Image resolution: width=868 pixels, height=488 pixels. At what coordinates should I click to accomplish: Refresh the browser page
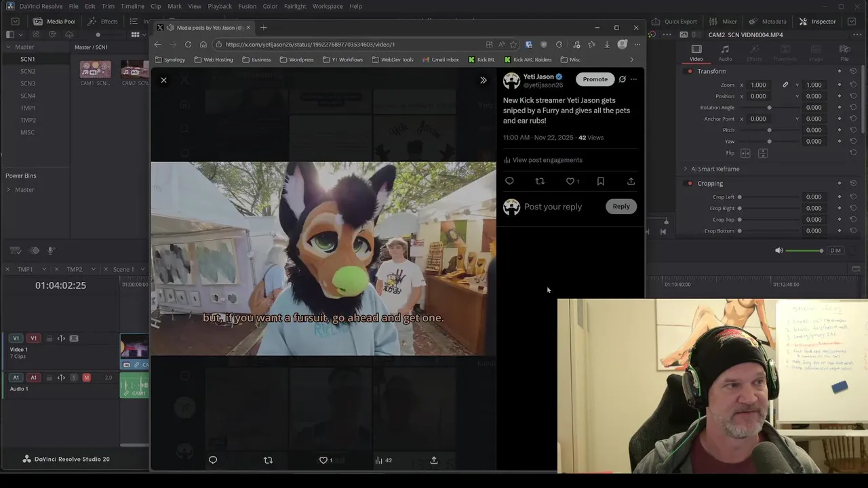[x=188, y=45]
